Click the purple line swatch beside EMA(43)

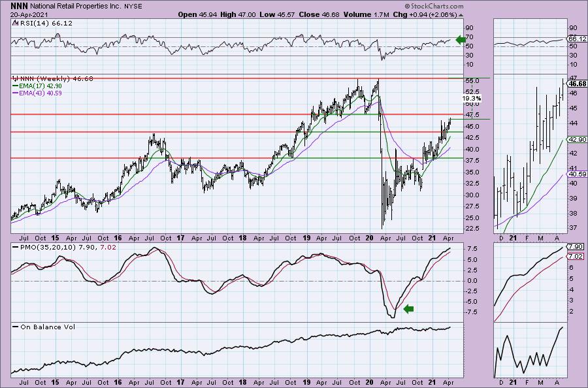click(15, 93)
